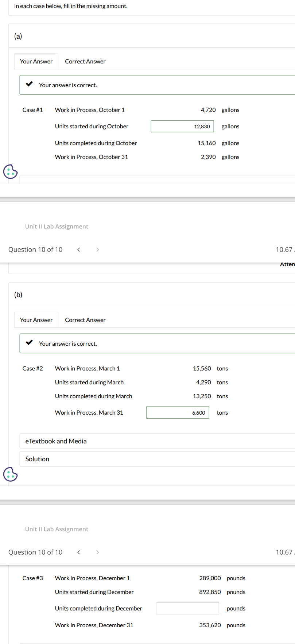Click the 892,850 pounds value
295x644 pixels.
(x=210, y=592)
